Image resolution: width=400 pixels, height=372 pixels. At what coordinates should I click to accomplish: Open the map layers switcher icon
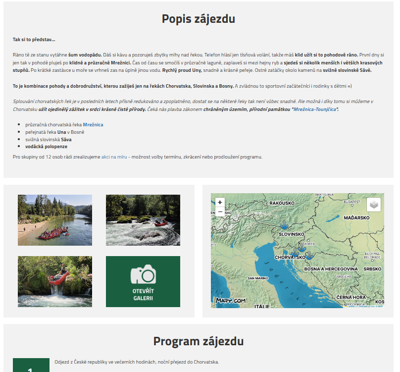[374, 204]
